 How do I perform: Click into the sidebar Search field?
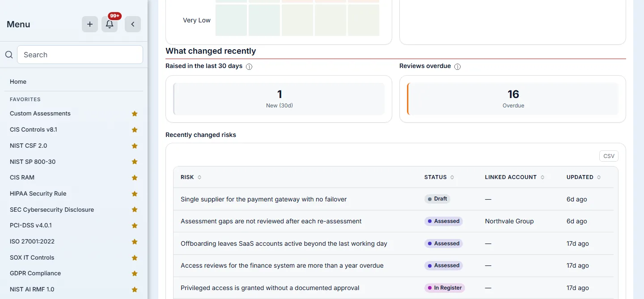click(80, 55)
